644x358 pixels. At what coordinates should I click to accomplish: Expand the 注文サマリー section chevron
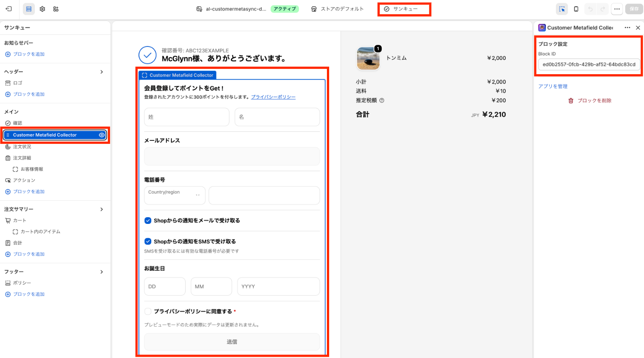pyautogui.click(x=102, y=209)
